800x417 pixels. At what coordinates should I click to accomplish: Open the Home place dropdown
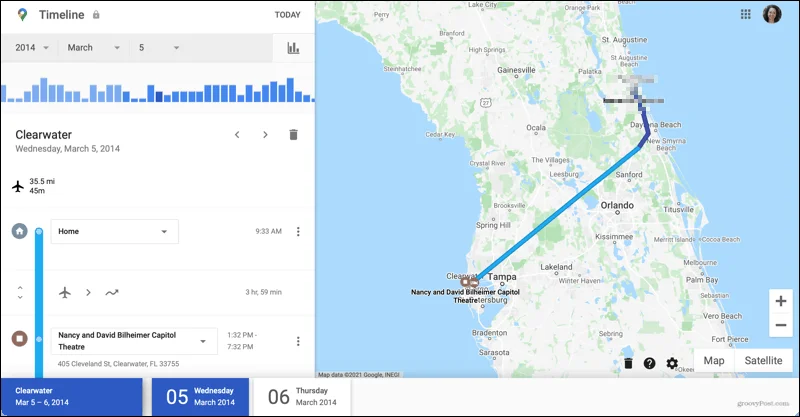coord(115,231)
